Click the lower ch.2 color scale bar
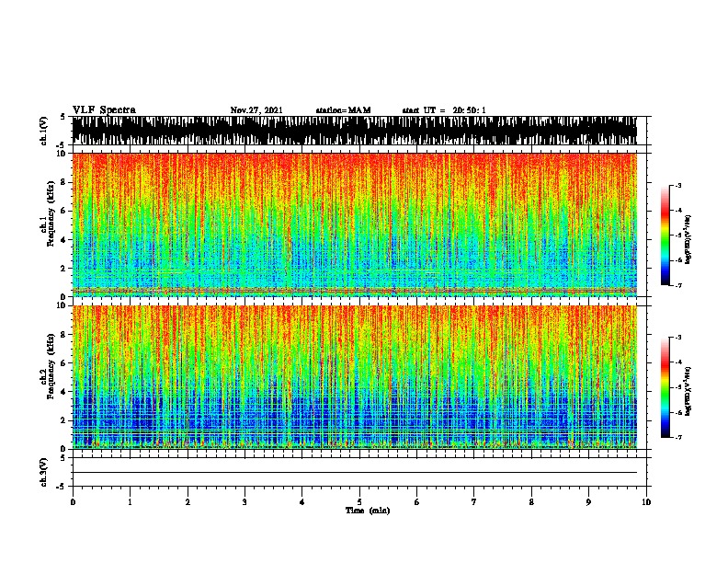 click(665, 387)
